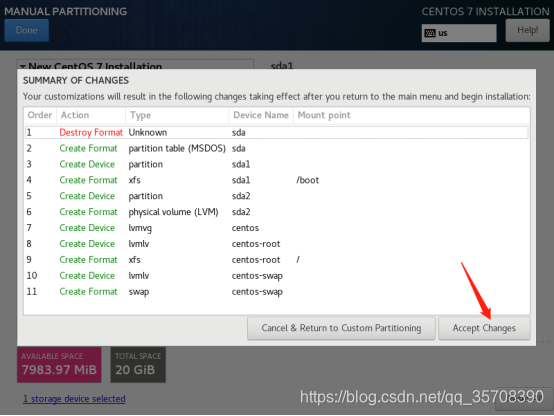Click Cancel & Return to Custom Partitioning

point(341,328)
